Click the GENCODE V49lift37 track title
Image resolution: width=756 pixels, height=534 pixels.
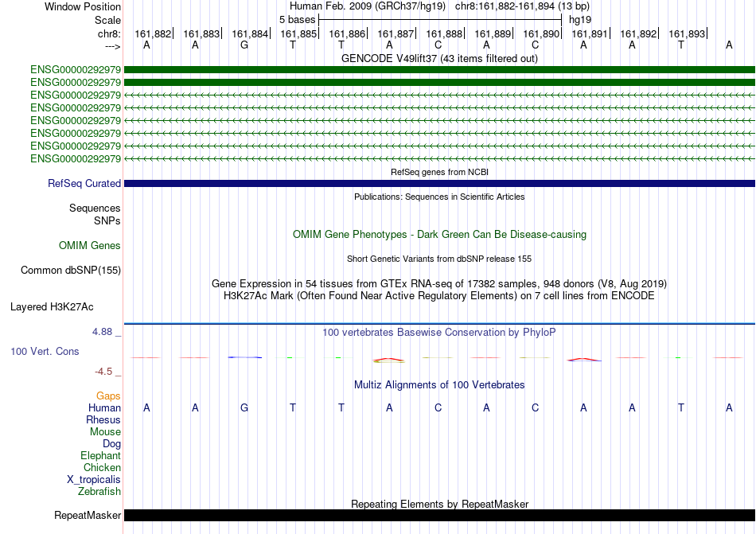[439, 58]
